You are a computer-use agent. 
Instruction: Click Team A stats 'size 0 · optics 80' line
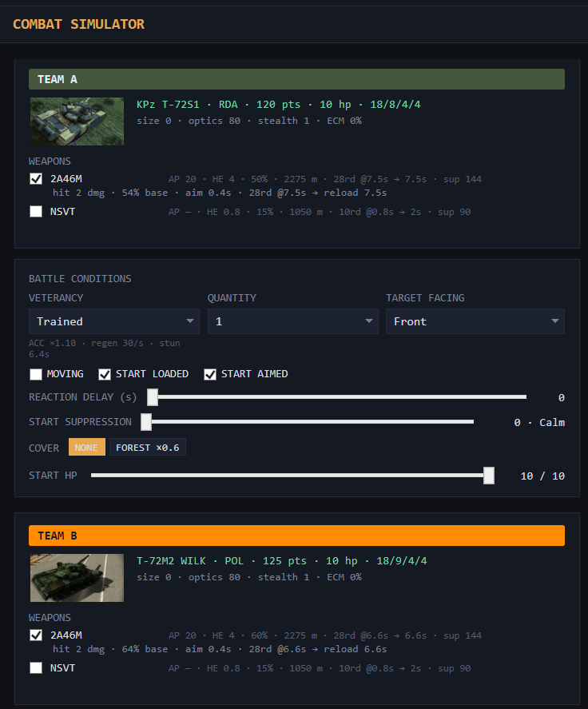(249, 121)
